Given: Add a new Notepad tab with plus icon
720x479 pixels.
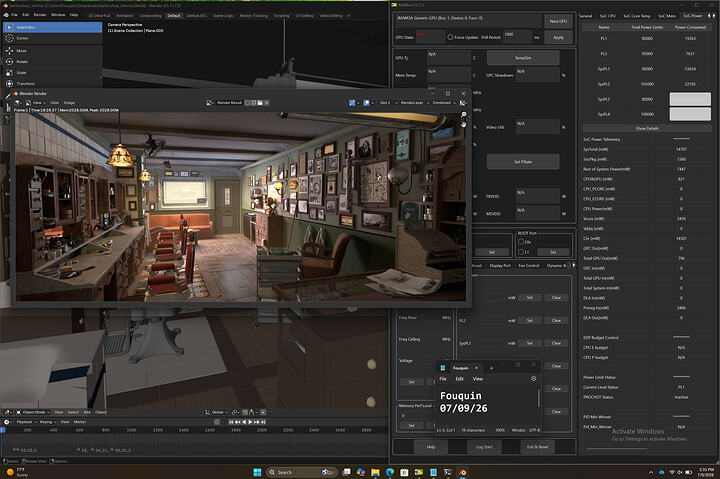Looking at the screenshot, I should [491, 368].
